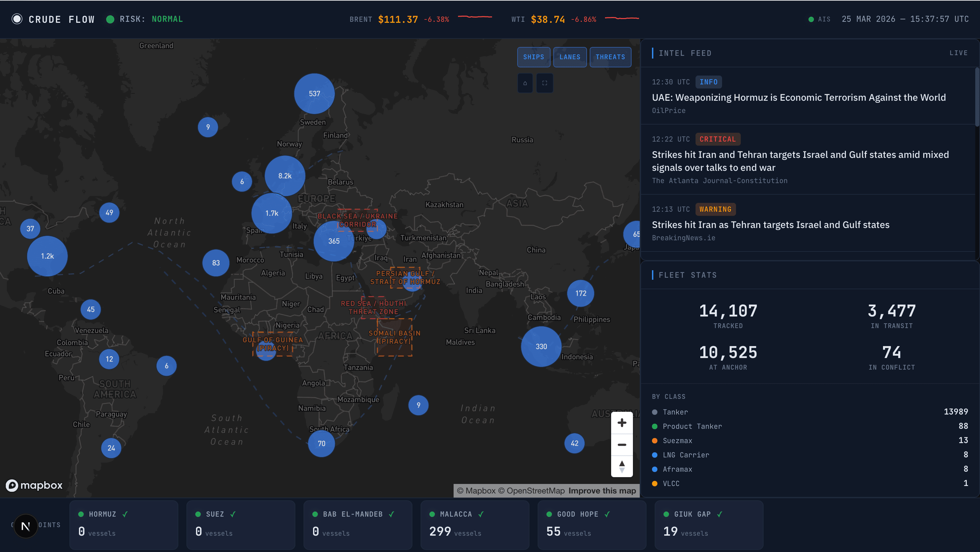This screenshot has height=552, width=980.
Task: Click the N compass indicator bottom left
Action: click(26, 526)
